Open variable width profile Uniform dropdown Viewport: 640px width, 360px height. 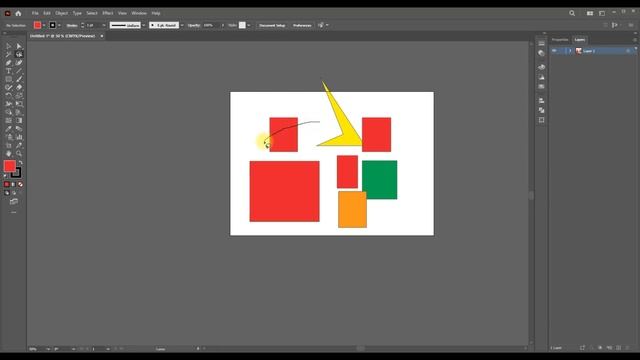pyautogui.click(x=144, y=25)
